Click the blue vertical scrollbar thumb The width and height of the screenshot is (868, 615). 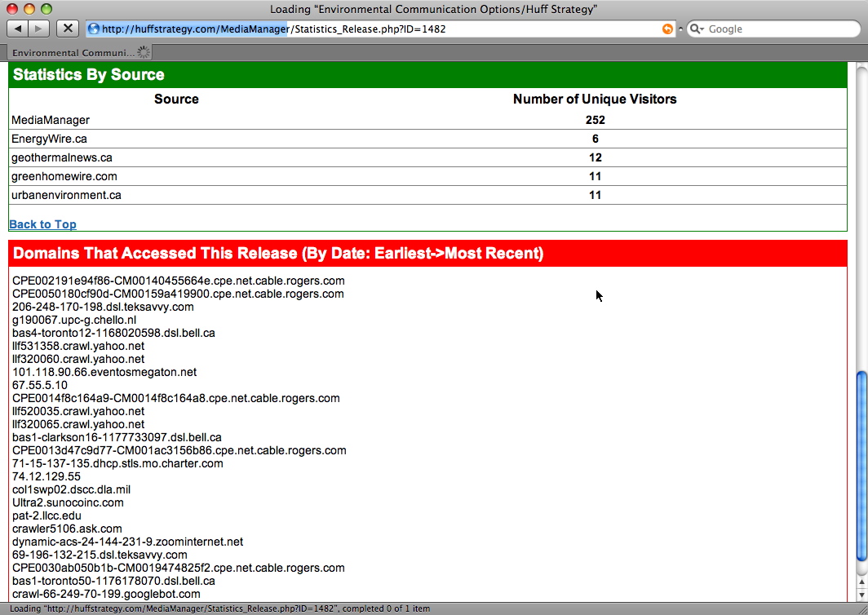pos(861,465)
